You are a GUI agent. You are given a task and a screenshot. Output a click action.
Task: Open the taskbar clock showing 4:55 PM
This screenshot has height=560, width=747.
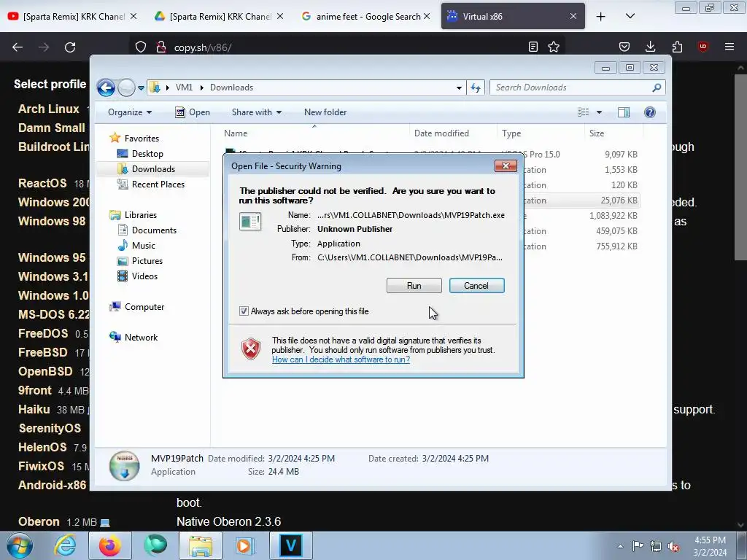click(x=710, y=546)
